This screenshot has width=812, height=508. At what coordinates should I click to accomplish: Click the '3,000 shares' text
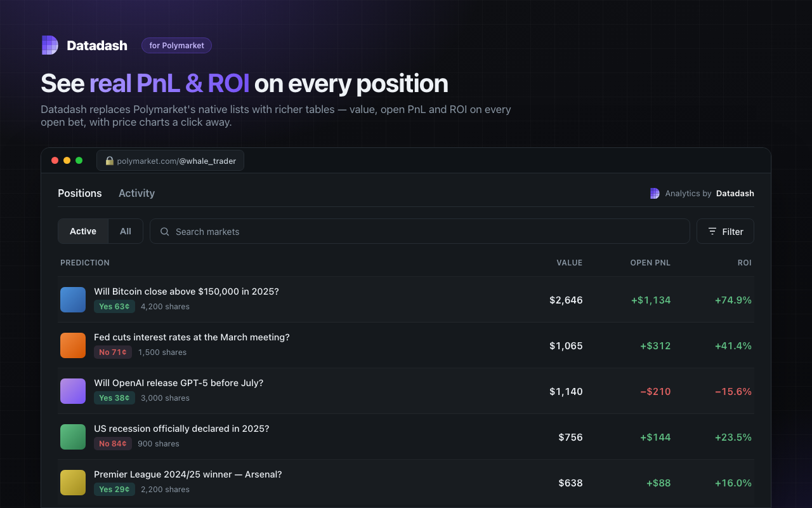click(x=165, y=398)
